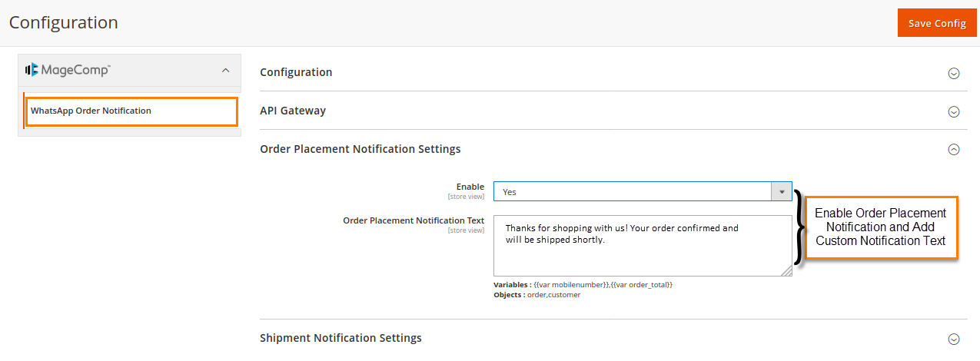Click the Order Placement Notification Text label
Image resolution: width=980 pixels, height=361 pixels.
pyautogui.click(x=414, y=220)
